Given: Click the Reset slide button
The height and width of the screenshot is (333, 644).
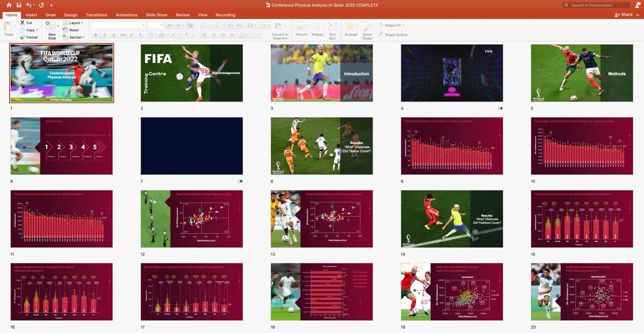Looking at the screenshot, I should coord(71,30).
